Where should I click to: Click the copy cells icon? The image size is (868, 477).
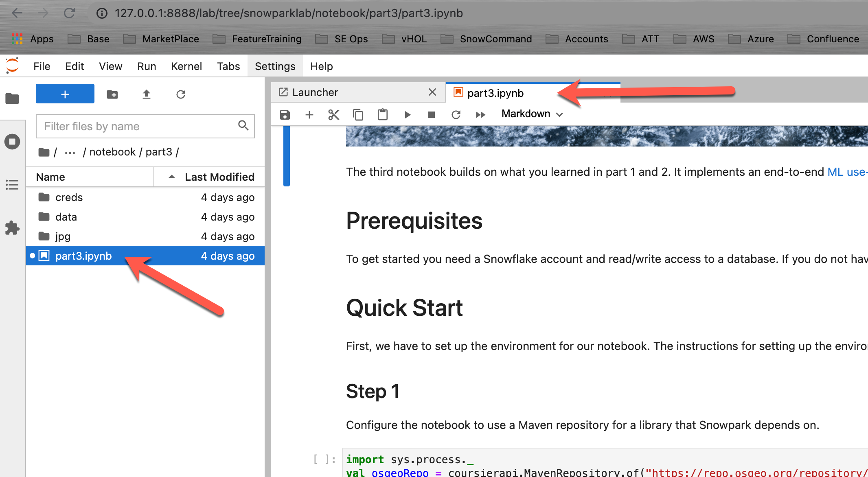coord(358,115)
